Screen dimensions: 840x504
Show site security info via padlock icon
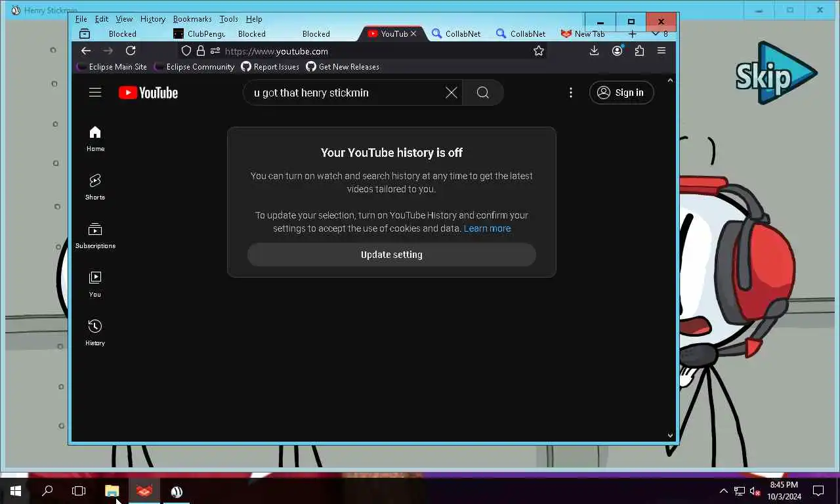(x=201, y=51)
